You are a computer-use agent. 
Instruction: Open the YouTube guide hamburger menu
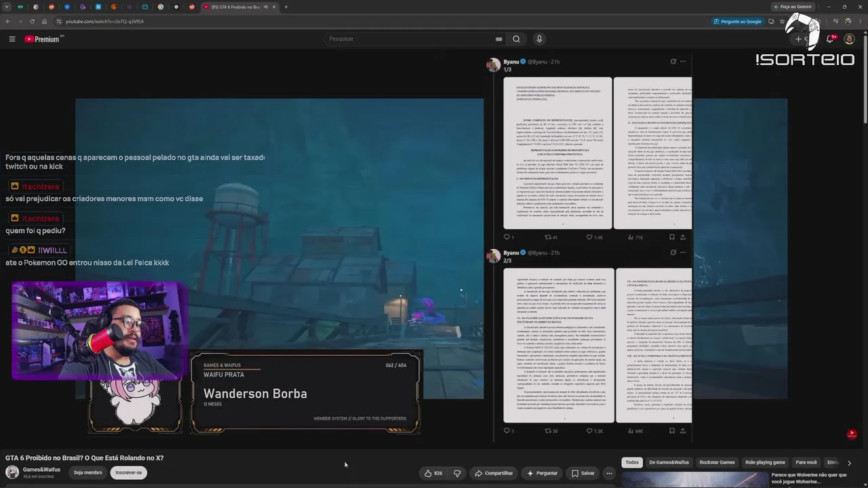point(12,39)
